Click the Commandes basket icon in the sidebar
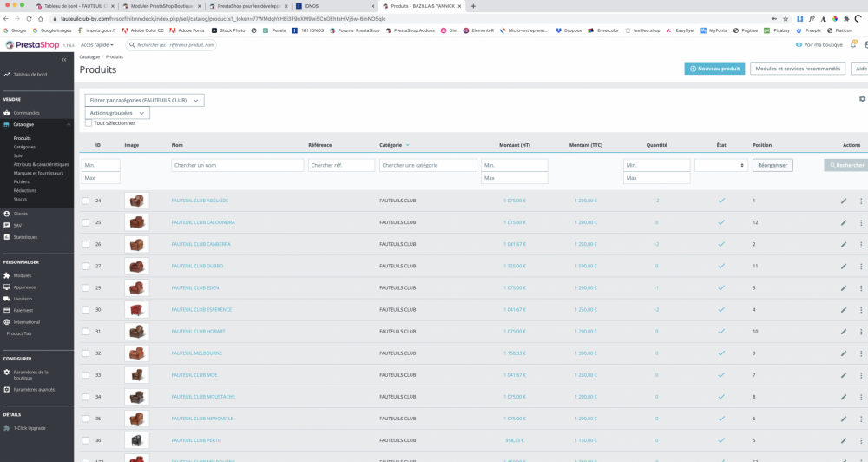The width and height of the screenshot is (868, 462). [7, 113]
